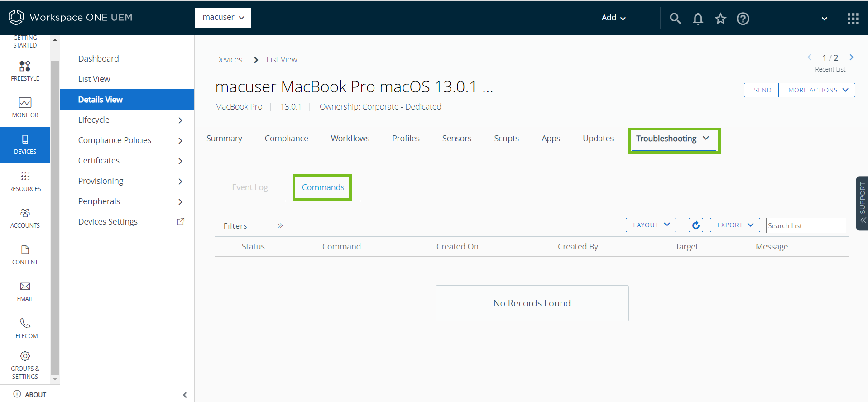Switch to the Profiles tab
The image size is (868, 402).
[406, 139]
